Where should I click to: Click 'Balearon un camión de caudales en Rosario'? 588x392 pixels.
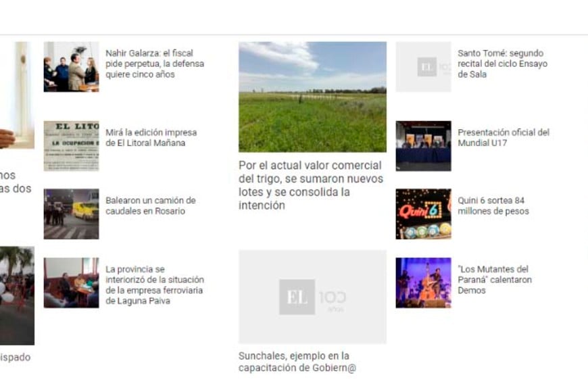click(x=150, y=206)
